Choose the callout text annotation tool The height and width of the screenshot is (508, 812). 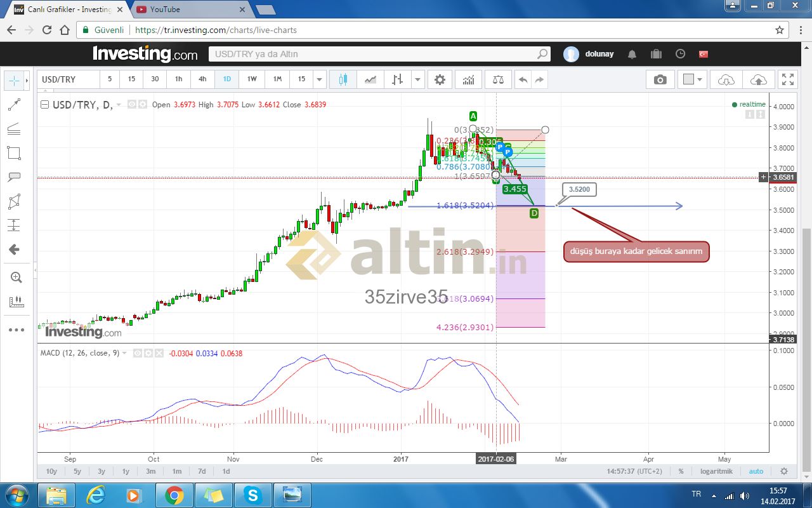pos(14,177)
